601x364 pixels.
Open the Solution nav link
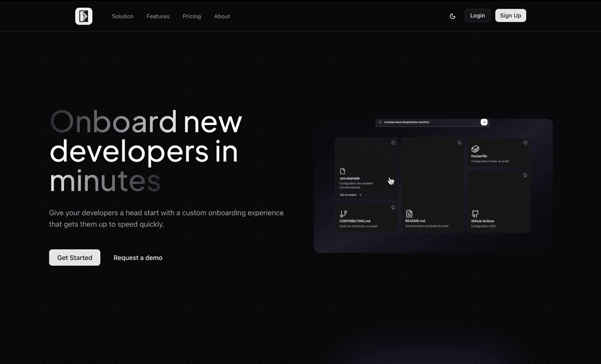pos(122,16)
